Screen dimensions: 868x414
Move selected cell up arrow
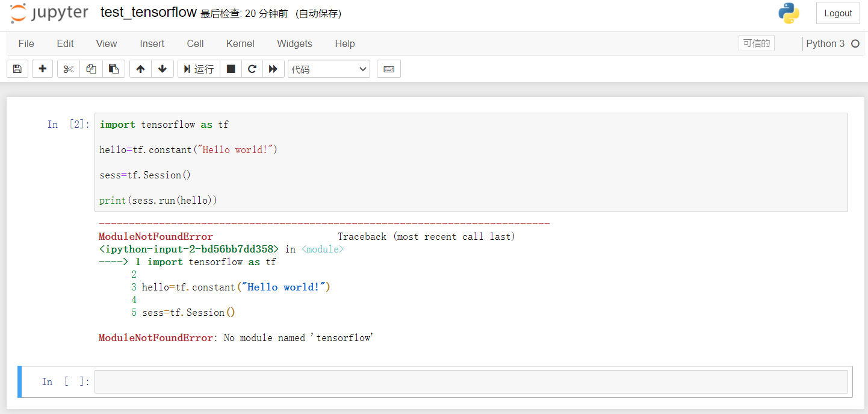click(140, 69)
